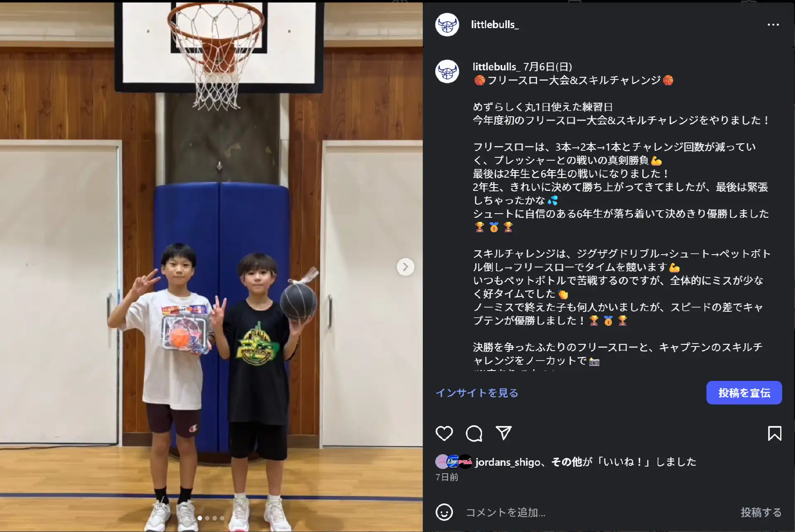
Task: Focus the コメントを追加 comment field
Action: tap(596, 513)
